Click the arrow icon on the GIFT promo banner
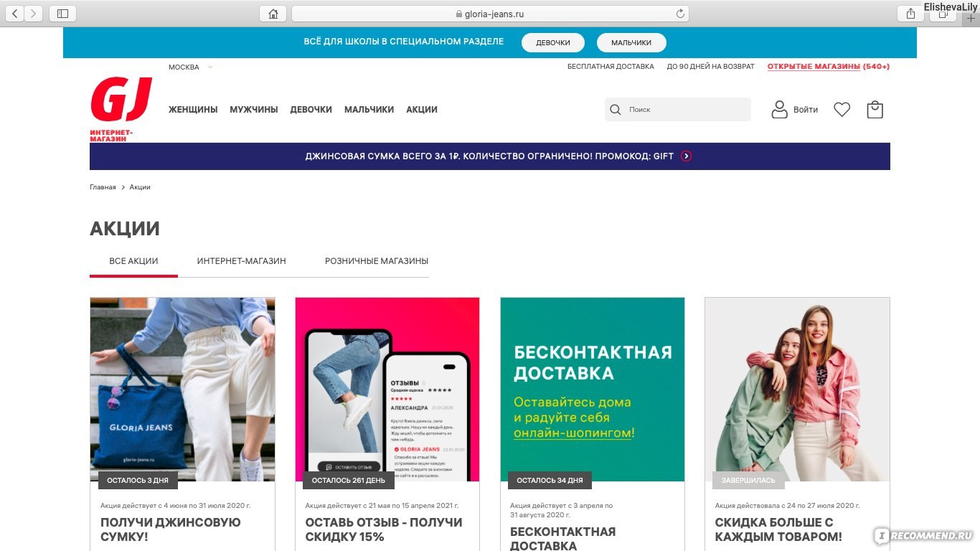Screen dimensions: 980x551 pyautogui.click(x=687, y=156)
